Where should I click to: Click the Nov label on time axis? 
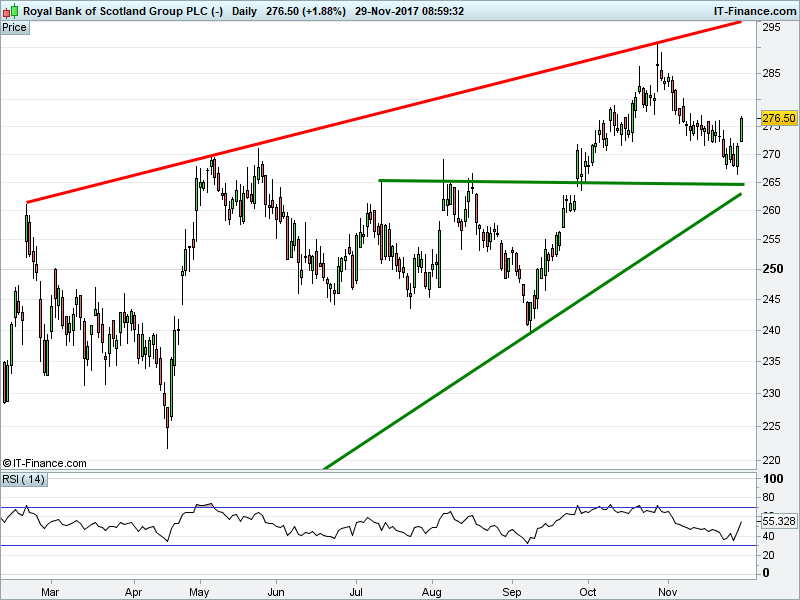[x=667, y=592]
